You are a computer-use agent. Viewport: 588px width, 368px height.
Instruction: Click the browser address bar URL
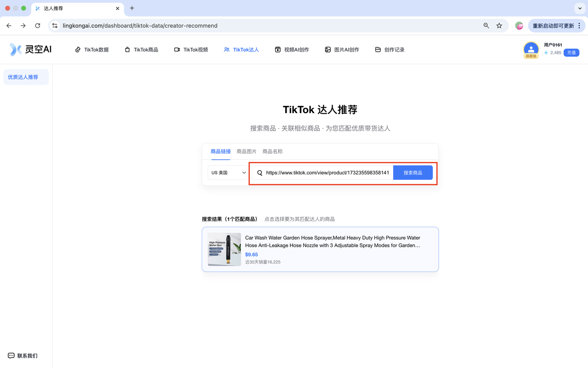point(140,26)
